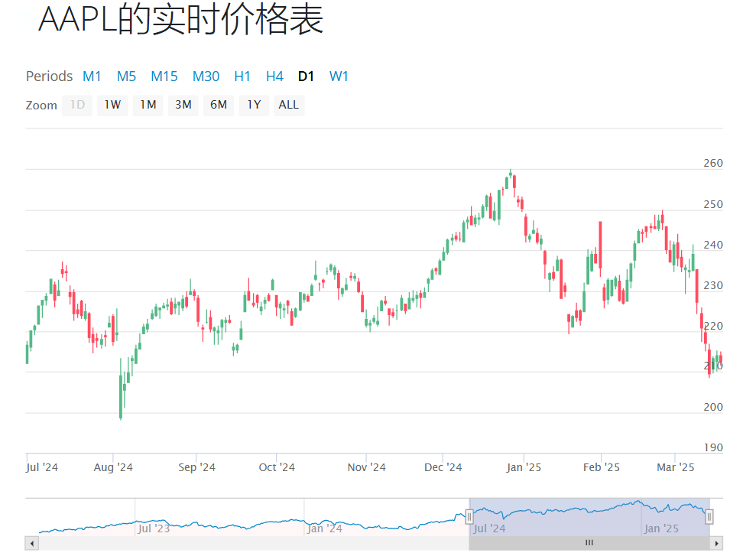Click the Jan '24 navigator label
This screenshot has width=756, height=556.
coord(324,528)
